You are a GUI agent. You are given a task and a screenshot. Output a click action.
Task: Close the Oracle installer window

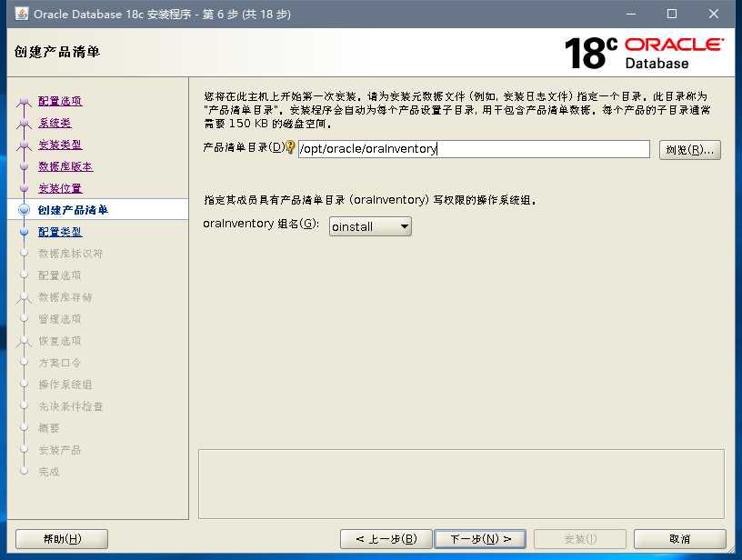pyautogui.click(x=713, y=14)
